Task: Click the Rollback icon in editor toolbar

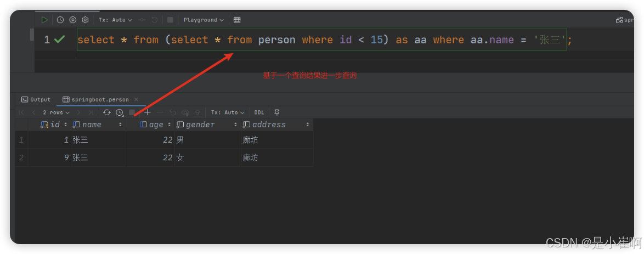Action: tap(155, 20)
